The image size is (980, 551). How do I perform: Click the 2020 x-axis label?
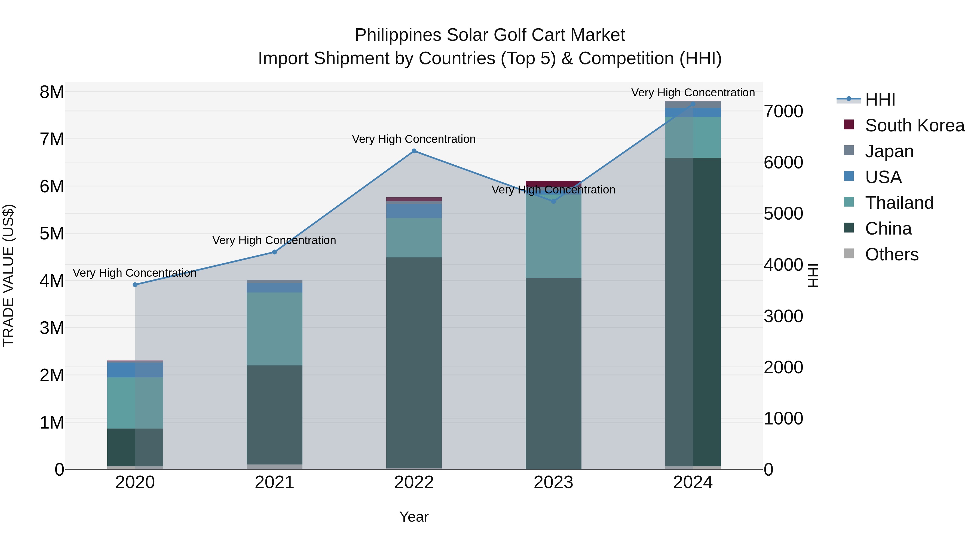[135, 482]
